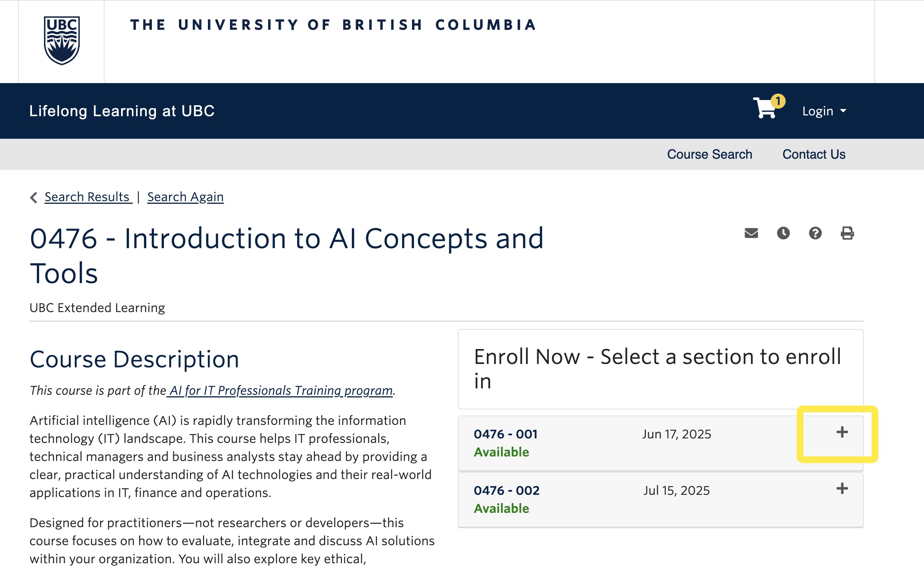This screenshot has width=924, height=570.
Task: Click the envelope email icon
Action: (751, 233)
